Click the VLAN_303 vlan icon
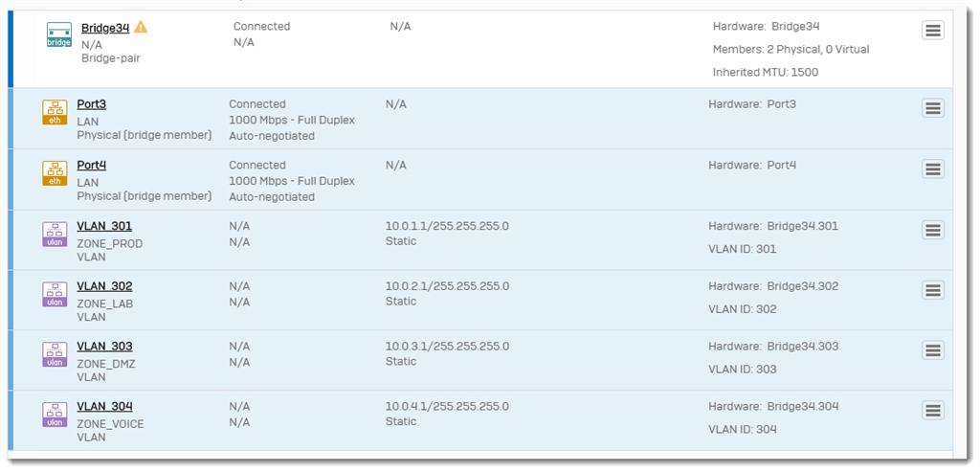The image size is (980, 472). pyautogui.click(x=55, y=354)
